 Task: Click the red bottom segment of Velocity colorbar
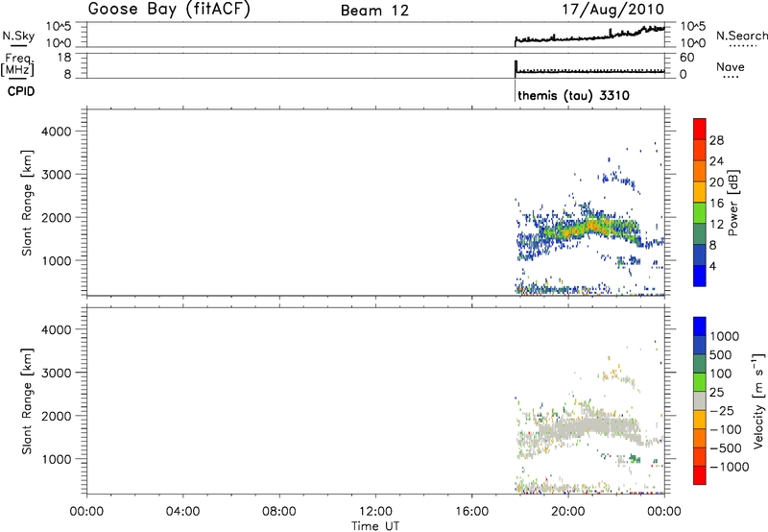coord(700,475)
